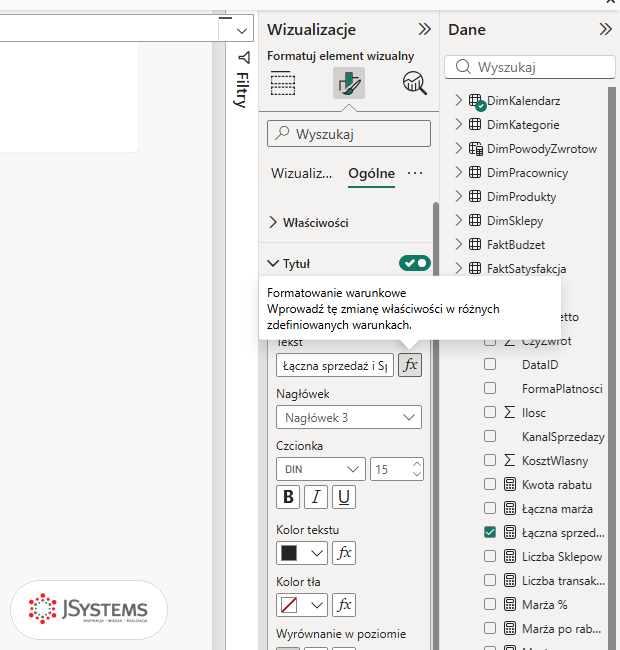Click the Kwota rabatu measure calculator icon
This screenshot has height=650, width=620.
510,484
